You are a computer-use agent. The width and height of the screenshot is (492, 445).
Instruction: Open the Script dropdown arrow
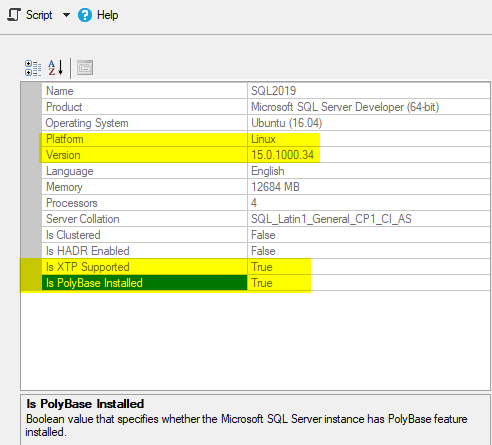pyautogui.click(x=66, y=15)
